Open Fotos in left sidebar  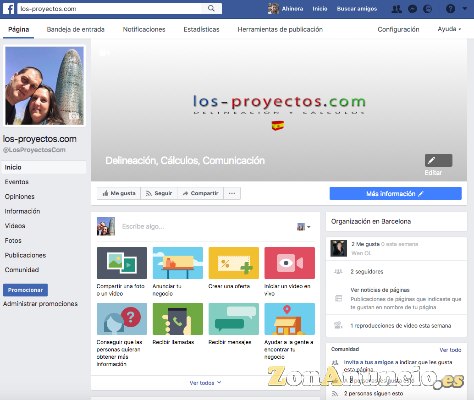coord(13,241)
